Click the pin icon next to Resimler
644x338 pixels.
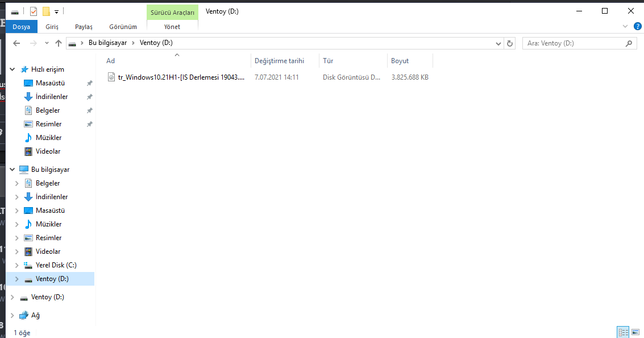[x=90, y=124]
